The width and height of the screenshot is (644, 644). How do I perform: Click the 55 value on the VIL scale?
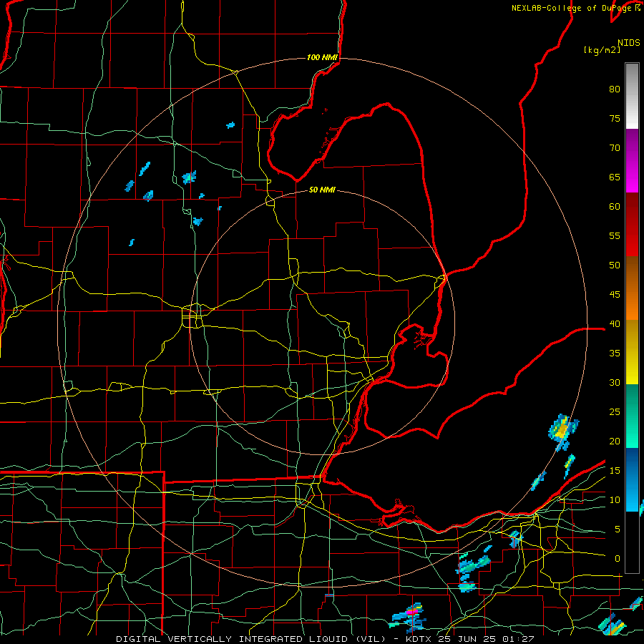[x=615, y=235]
